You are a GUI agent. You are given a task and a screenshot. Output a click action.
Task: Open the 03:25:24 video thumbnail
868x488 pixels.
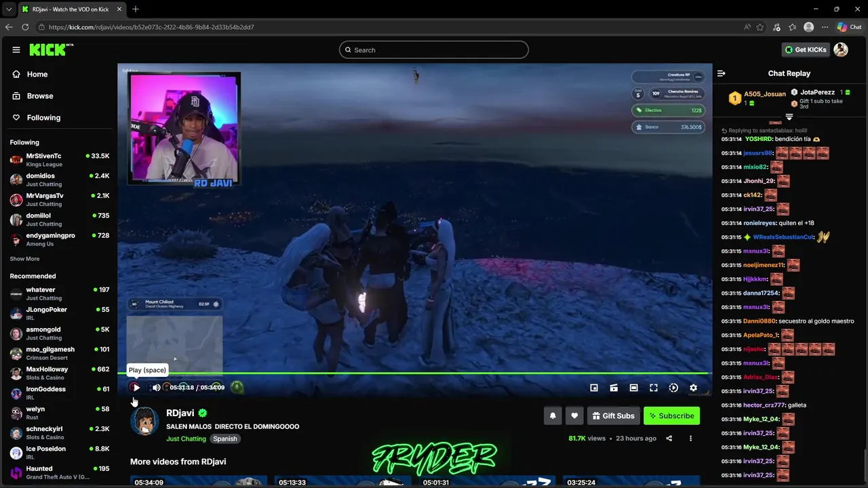tap(632, 482)
